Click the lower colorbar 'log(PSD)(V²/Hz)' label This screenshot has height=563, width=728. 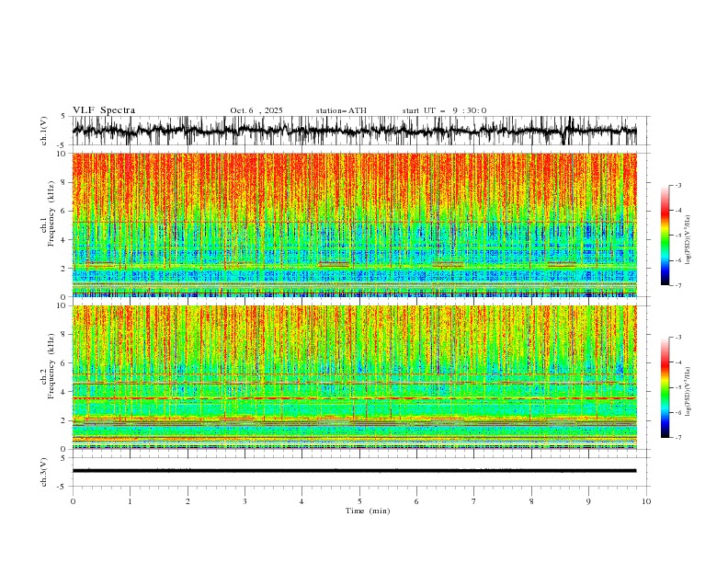point(688,391)
